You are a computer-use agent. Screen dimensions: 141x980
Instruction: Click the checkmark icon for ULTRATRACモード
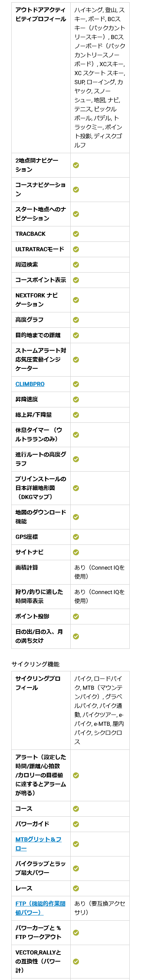[x=76, y=249]
